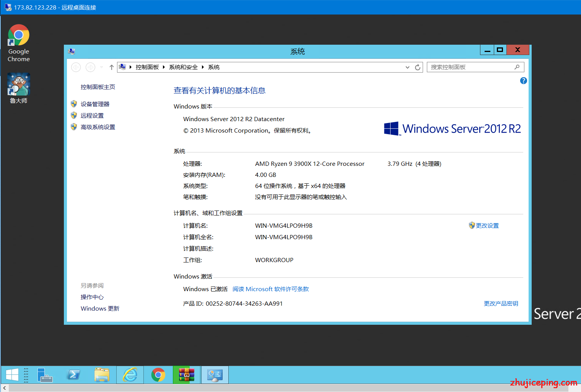Expand the 系统和安全 breadcrumb arrow
The image size is (581, 392).
(203, 67)
